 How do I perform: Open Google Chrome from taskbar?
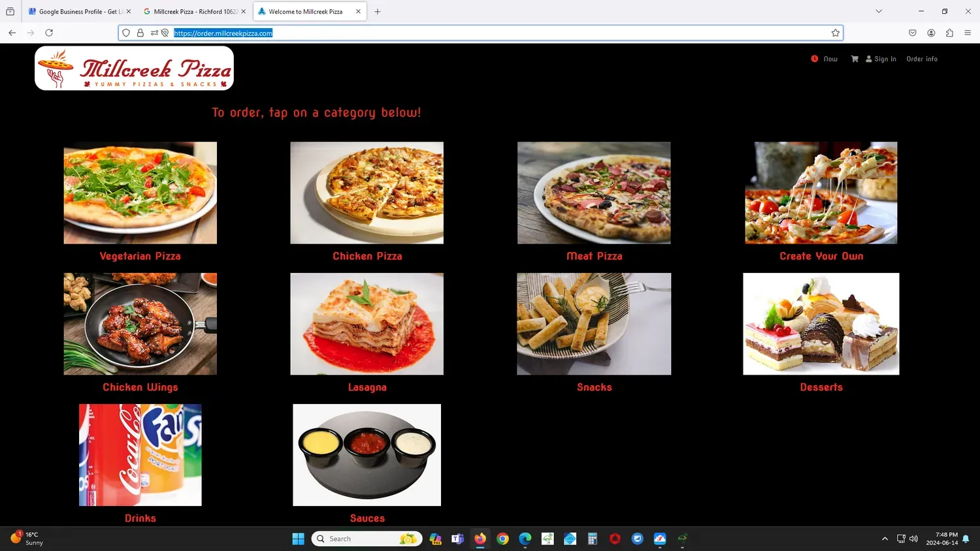coord(502,539)
